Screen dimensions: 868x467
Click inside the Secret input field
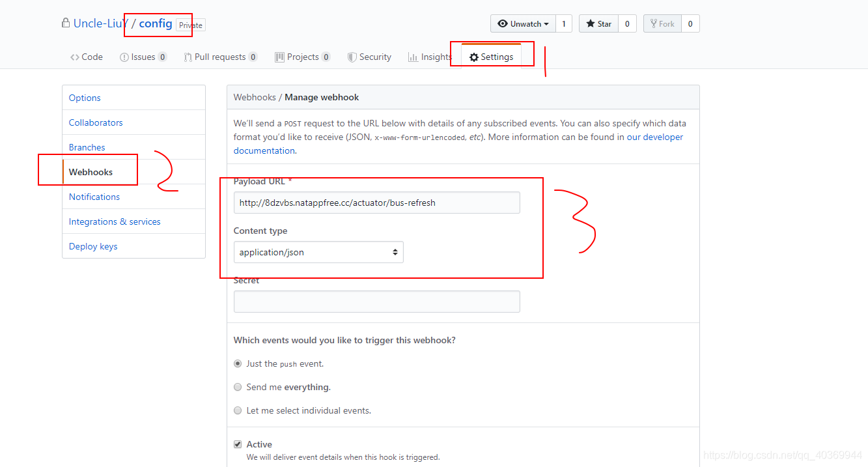[x=376, y=302]
